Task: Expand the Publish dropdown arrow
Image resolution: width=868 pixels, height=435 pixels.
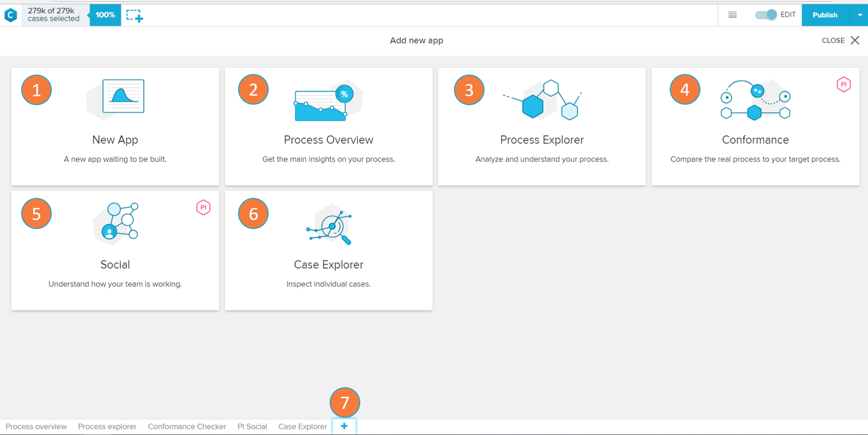Action: [859, 15]
